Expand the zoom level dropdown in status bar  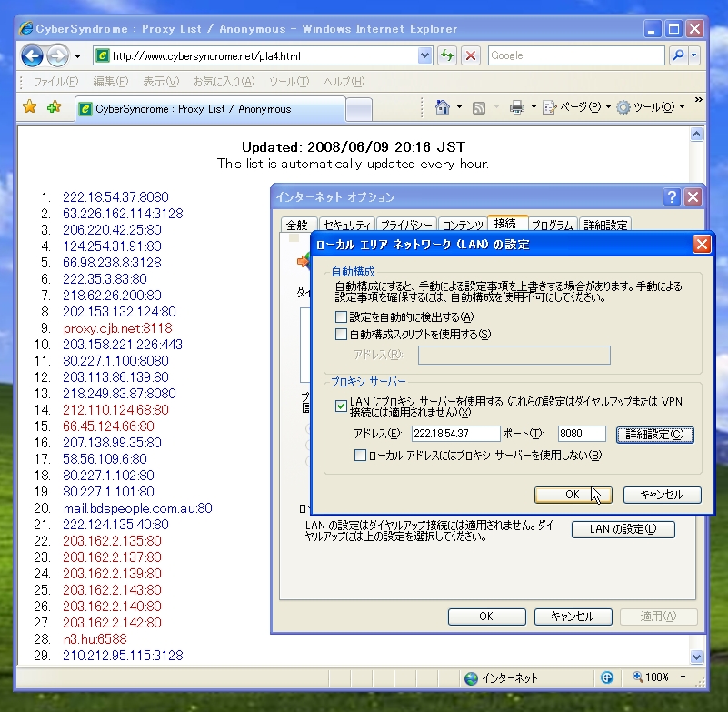(683, 677)
